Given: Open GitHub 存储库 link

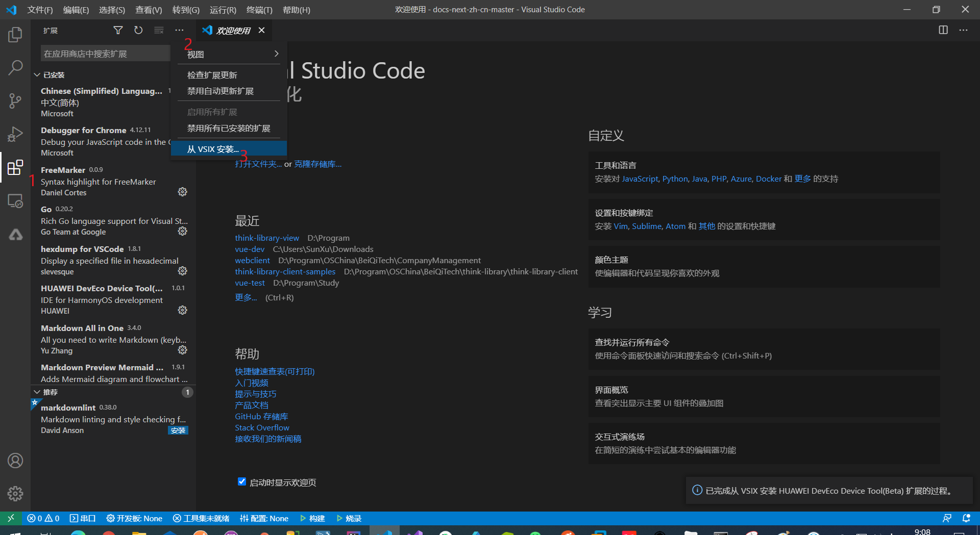Looking at the screenshot, I should coord(261,417).
